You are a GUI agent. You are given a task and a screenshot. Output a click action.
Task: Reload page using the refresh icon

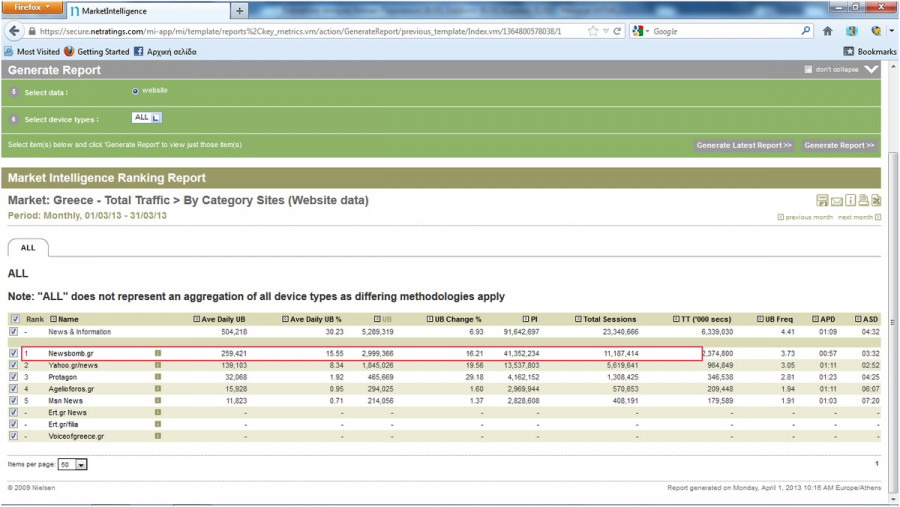618,31
